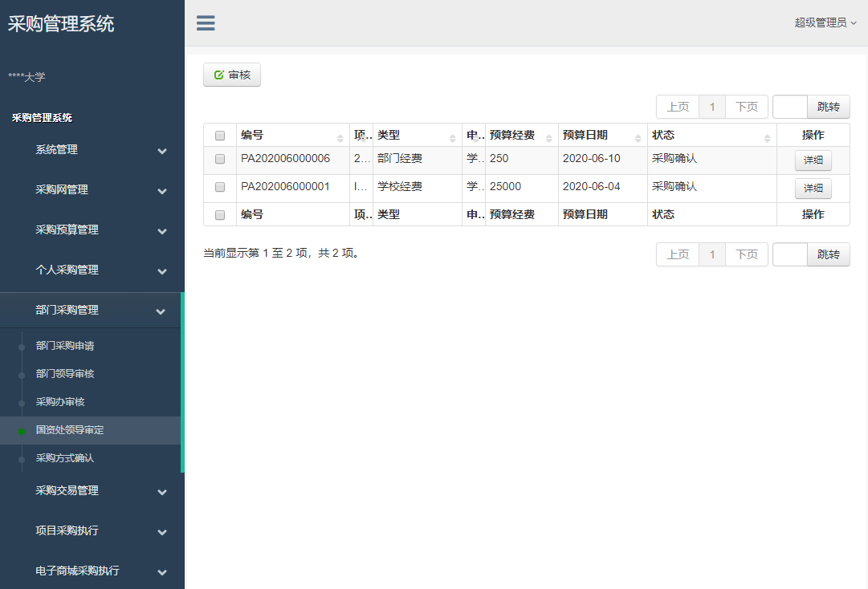Expand the 采购预算管理 menu chevron
This screenshot has height=589, width=868.
click(x=162, y=231)
